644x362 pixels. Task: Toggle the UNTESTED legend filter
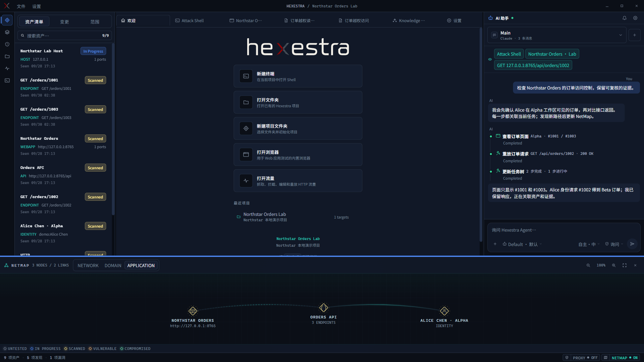point(15,349)
